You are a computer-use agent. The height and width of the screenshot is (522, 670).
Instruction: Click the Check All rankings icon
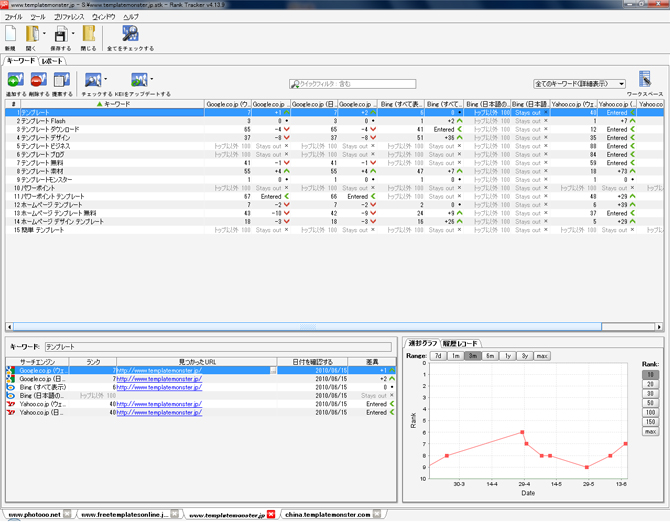[x=130, y=34]
